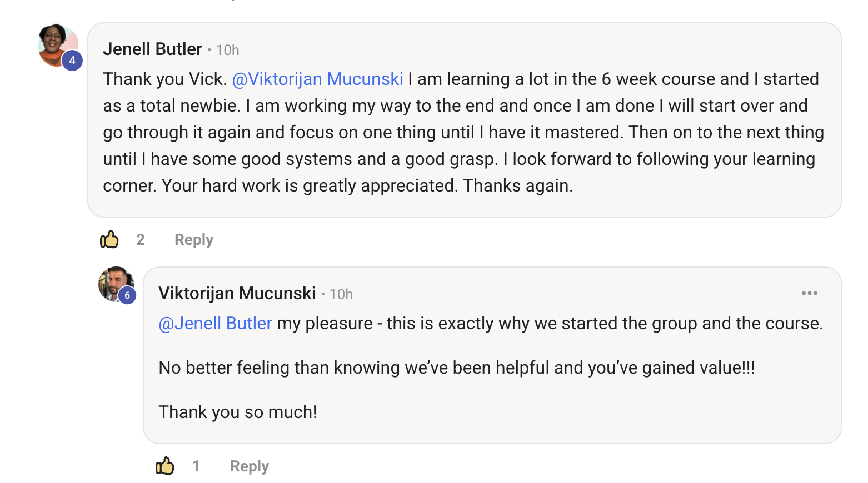The height and width of the screenshot is (483, 868).
Task: Like Jenell Butler's comment with thumbs-up
Action: point(109,239)
